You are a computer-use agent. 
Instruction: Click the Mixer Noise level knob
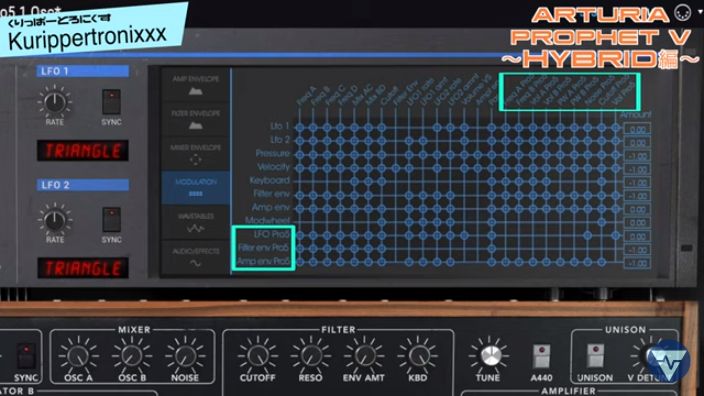185,356
